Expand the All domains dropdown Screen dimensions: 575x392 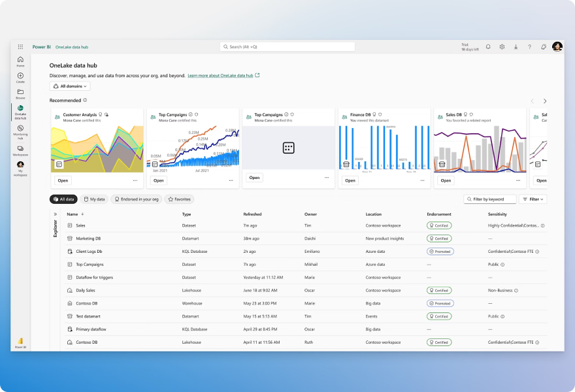pyautogui.click(x=70, y=86)
